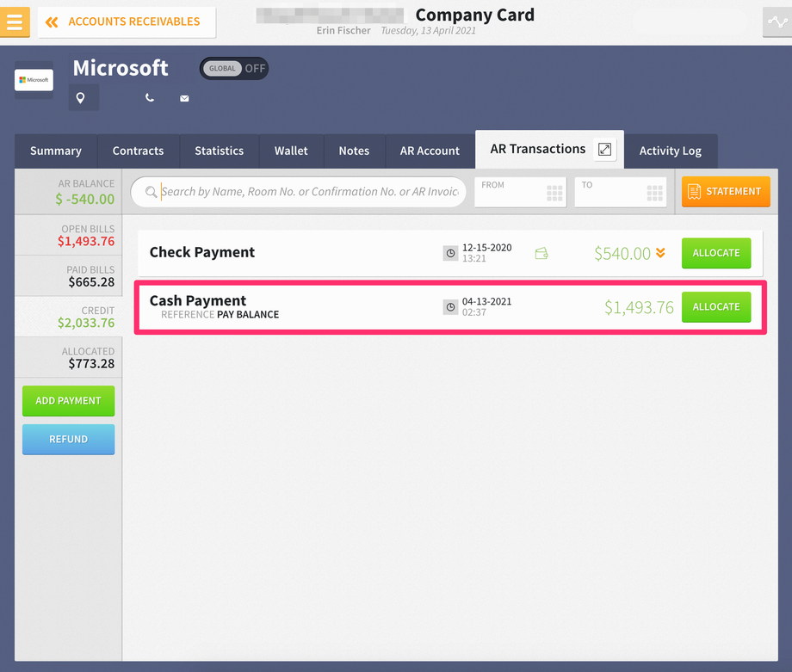Allocate the Check Payment
Image resolution: width=792 pixels, height=672 pixels.
pyautogui.click(x=716, y=253)
